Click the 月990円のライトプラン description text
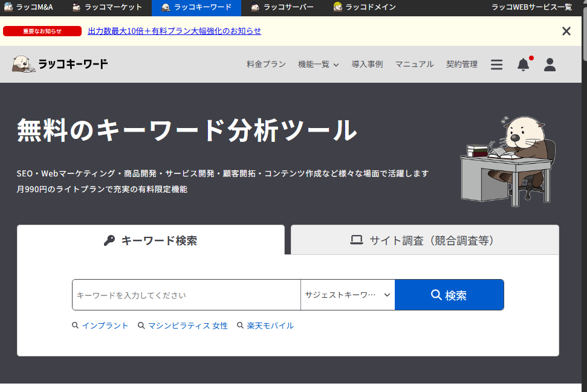The height and width of the screenshot is (392, 587). [x=102, y=189]
